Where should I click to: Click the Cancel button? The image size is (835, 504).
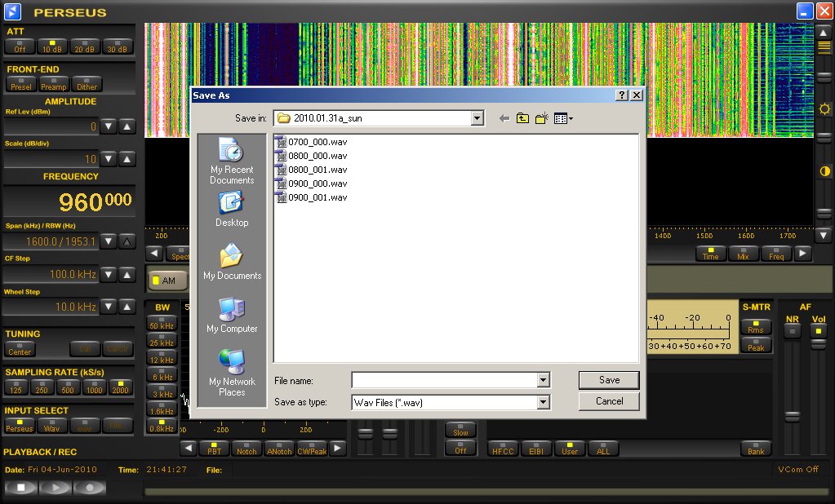(x=609, y=401)
